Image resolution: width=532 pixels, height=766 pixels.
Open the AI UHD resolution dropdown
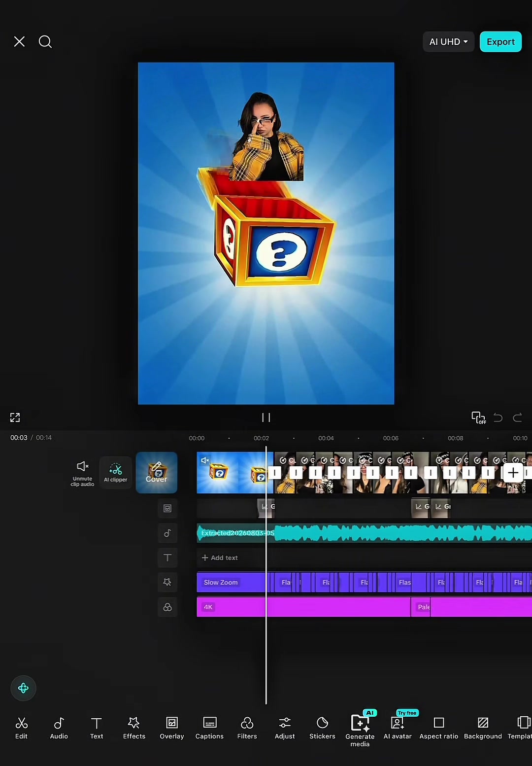tap(448, 42)
